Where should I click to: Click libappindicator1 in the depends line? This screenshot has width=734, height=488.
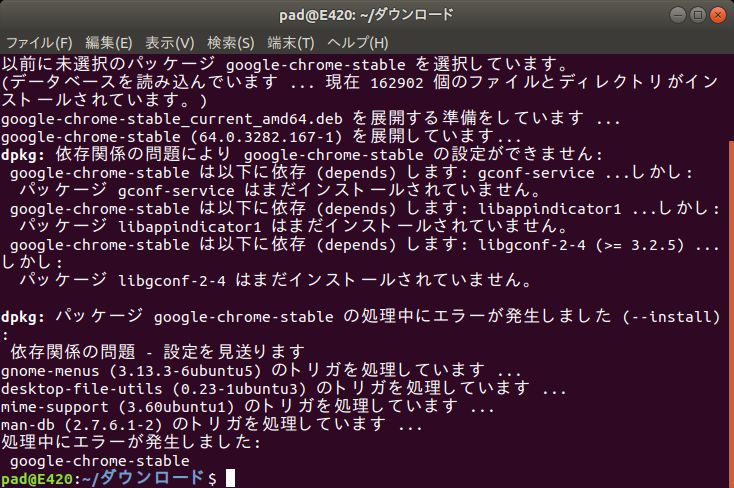[550, 209]
